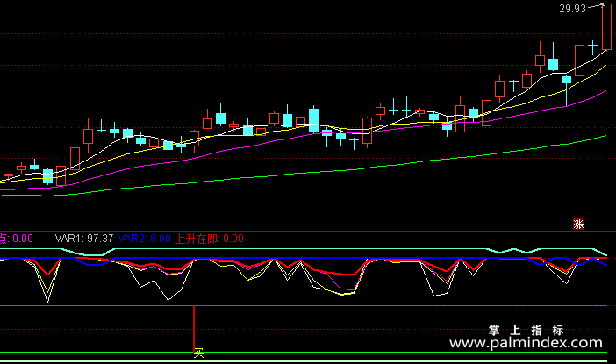This screenshot has height=364, width=616.
Task: Click the yellow 买 buy signal marker
Action: [x=199, y=353]
